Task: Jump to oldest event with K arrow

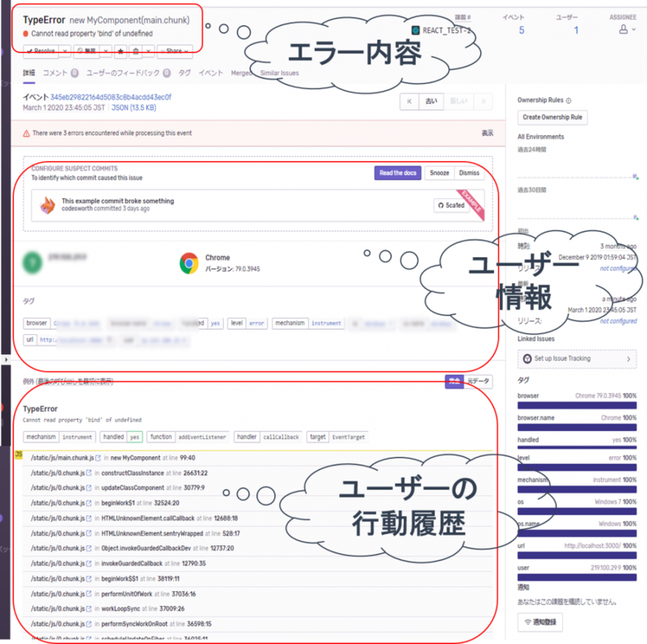Action: tap(409, 102)
